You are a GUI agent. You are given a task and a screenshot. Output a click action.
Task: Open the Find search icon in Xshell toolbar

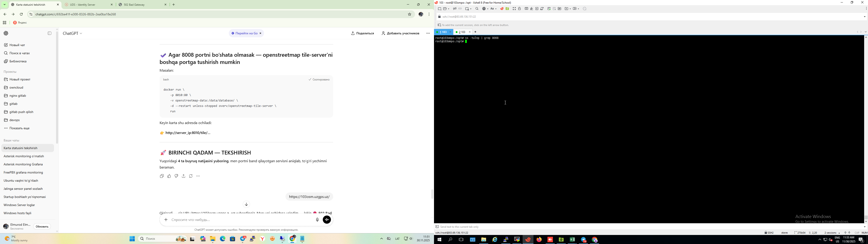point(477,9)
